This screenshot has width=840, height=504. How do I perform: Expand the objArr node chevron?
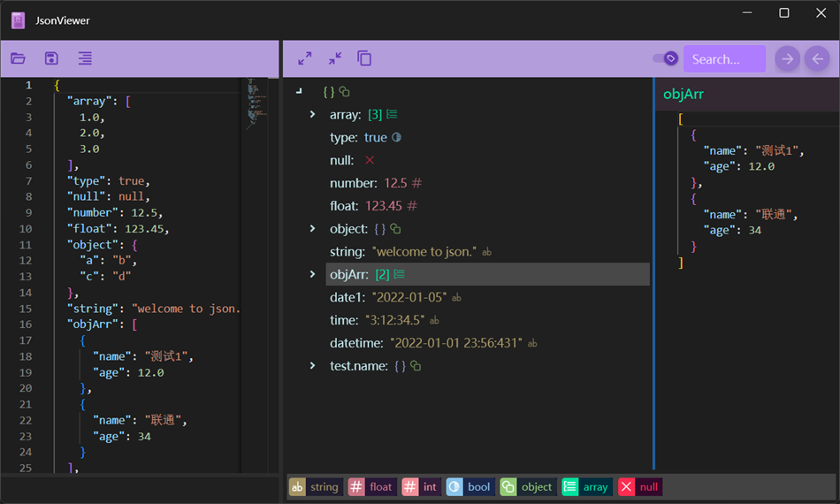[312, 274]
